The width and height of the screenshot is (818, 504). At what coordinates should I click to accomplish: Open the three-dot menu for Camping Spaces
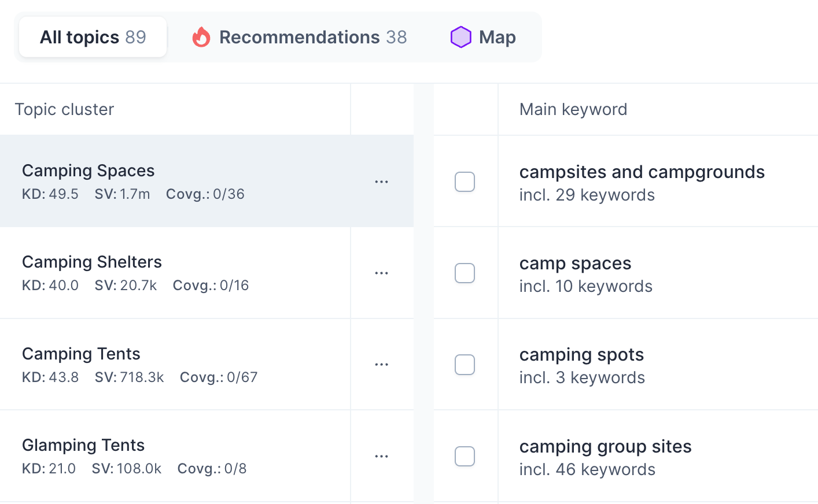tap(381, 181)
